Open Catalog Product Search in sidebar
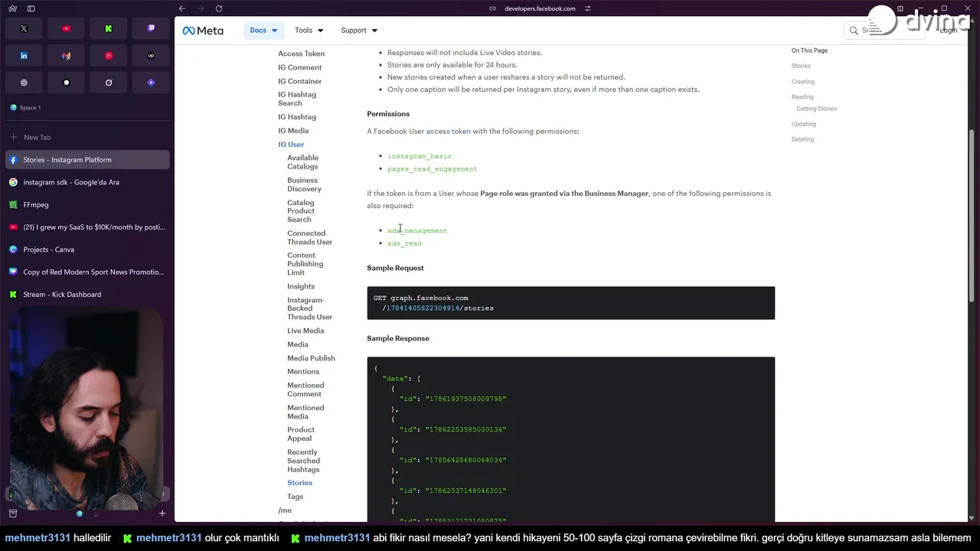 coord(301,211)
